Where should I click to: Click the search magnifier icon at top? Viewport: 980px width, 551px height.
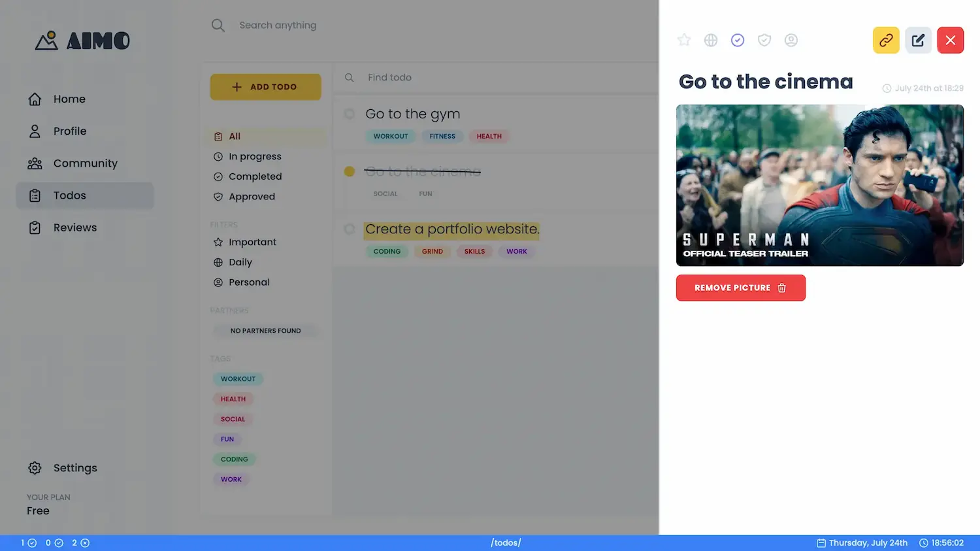pyautogui.click(x=218, y=25)
